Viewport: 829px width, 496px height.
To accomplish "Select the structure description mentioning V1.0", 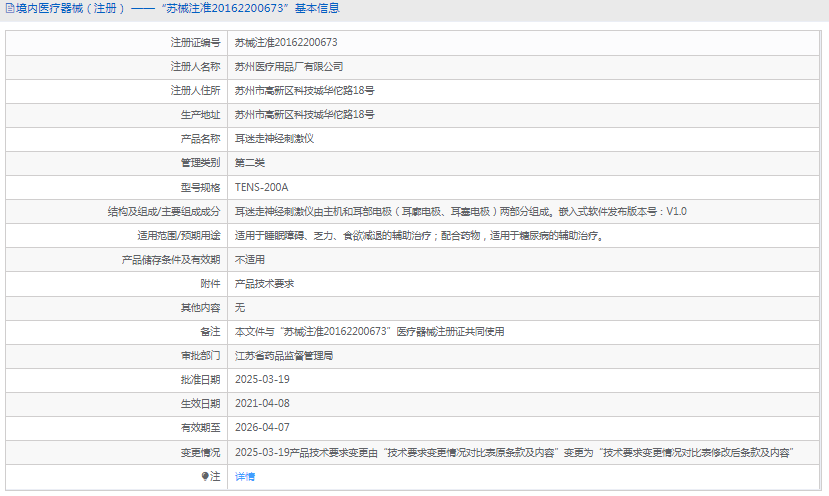I will (460, 212).
